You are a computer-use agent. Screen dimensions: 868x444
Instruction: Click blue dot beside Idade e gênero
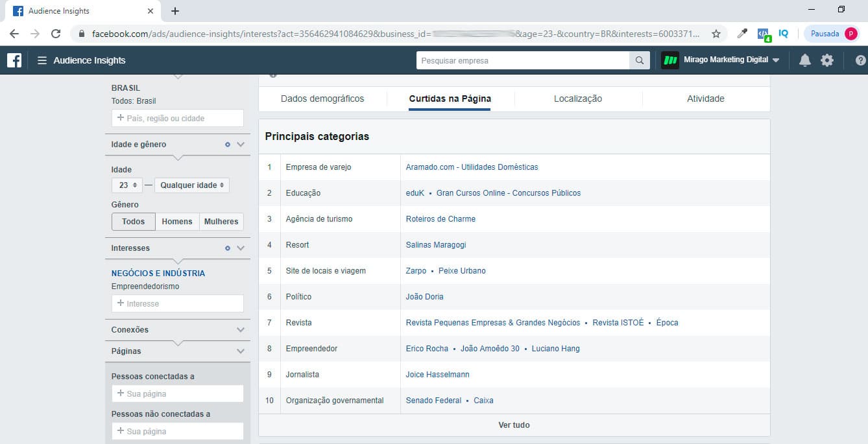click(228, 145)
